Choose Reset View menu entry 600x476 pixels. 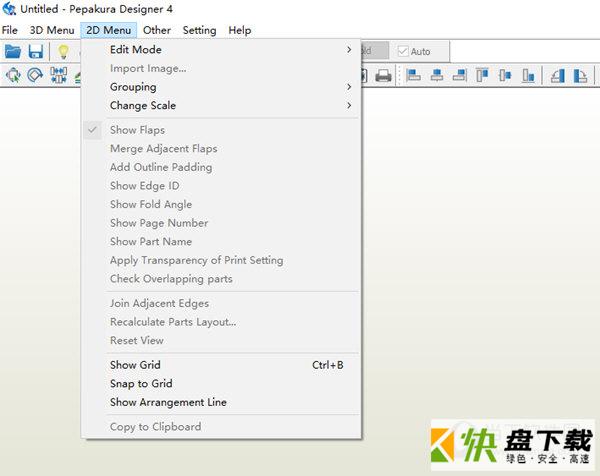point(221,341)
